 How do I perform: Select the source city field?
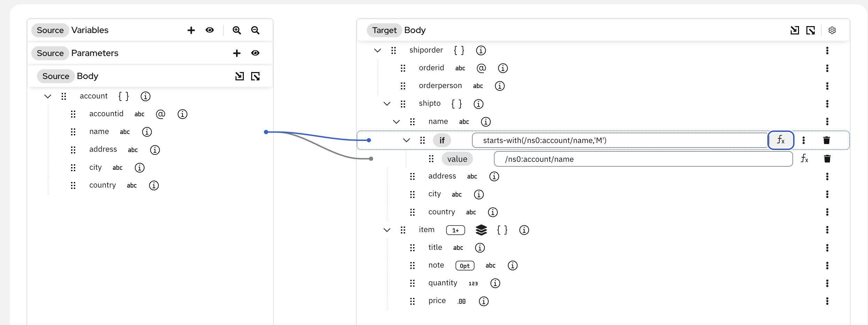[x=95, y=167]
